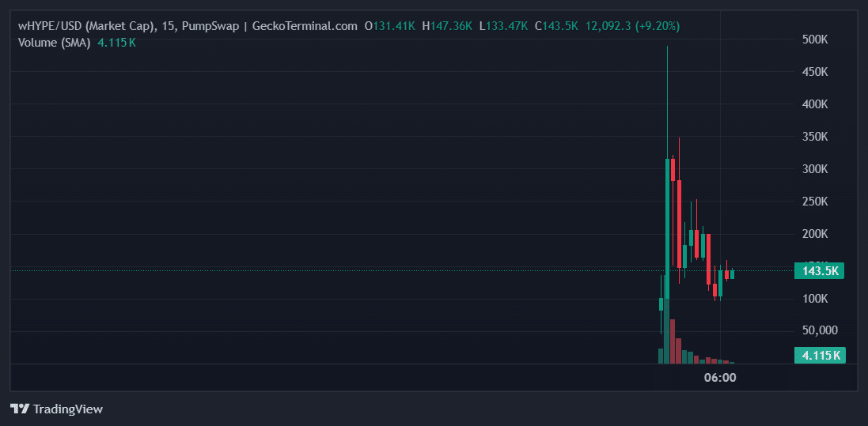Viewport: 868px width, 426px height.
Task: Click the tallest red volume bar
Action: (673, 341)
